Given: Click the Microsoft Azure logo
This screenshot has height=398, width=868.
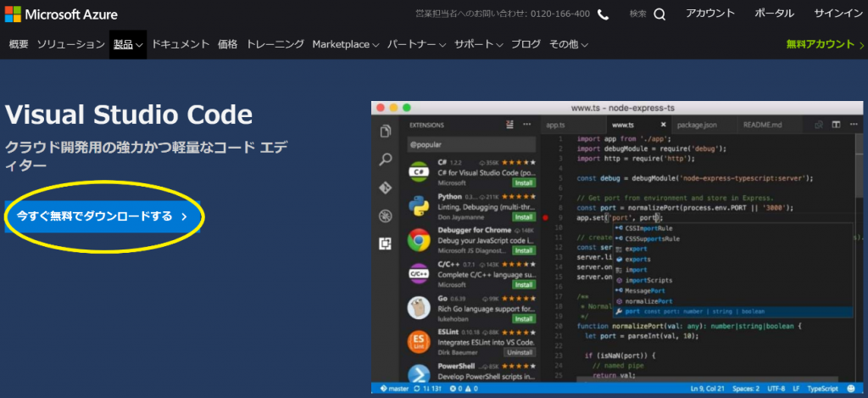Looking at the screenshot, I should 61,14.
